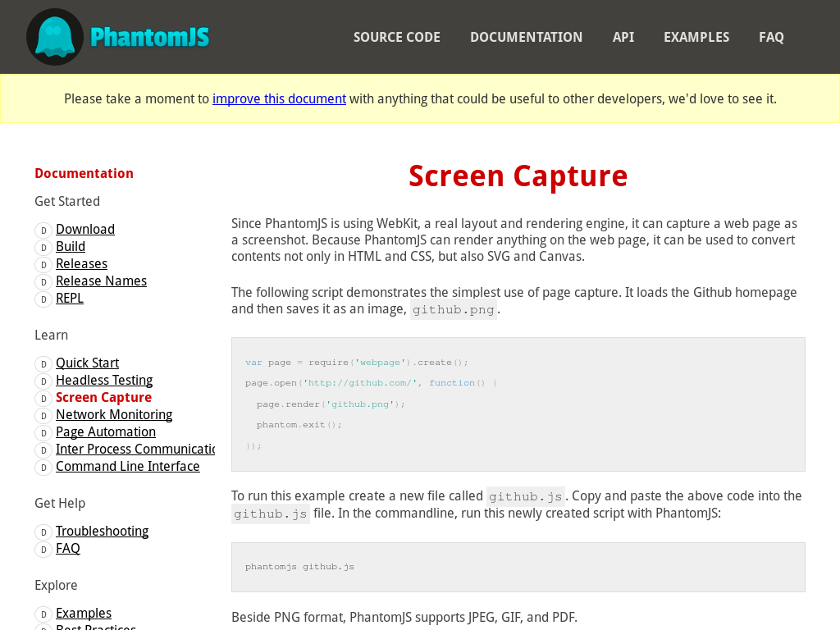This screenshot has width=840, height=630.
Task: Open the DOCUMENTATION nav item
Action: 526,37
